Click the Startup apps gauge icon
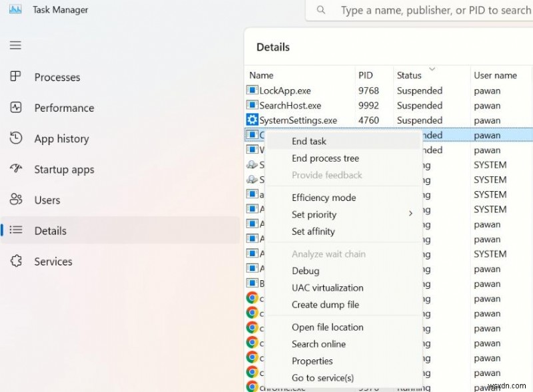Viewport: 533px width, 392px height. tap(15, 168)
